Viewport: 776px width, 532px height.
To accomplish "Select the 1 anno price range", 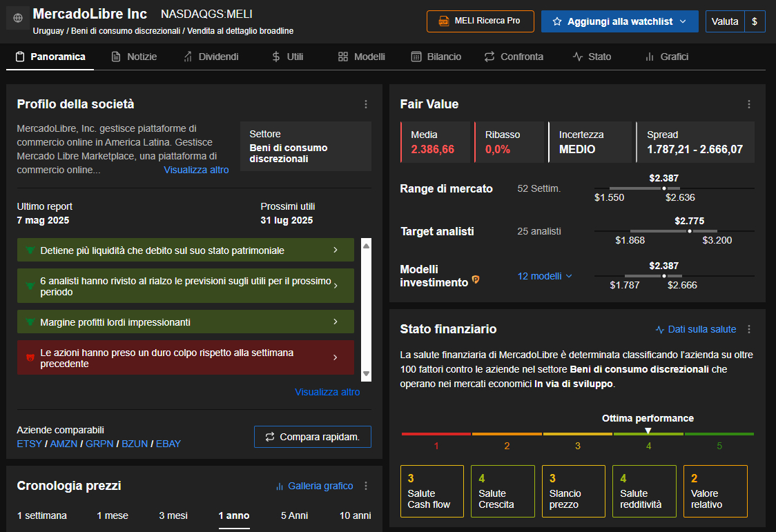I will (x=234, y=515).
